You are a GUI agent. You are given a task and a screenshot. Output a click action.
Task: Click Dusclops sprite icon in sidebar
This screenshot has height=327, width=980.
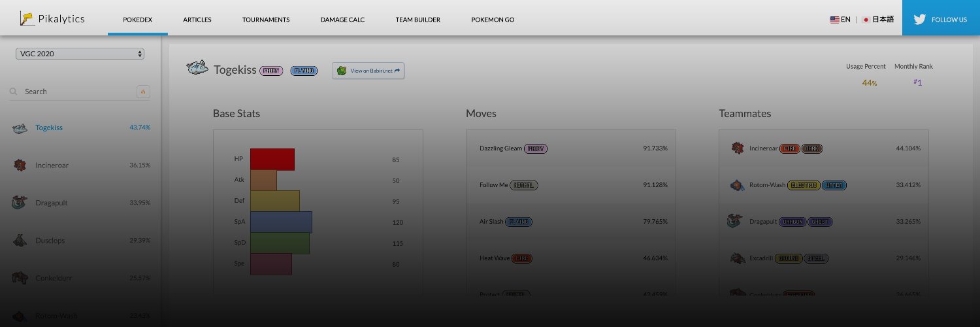(20, 241)
